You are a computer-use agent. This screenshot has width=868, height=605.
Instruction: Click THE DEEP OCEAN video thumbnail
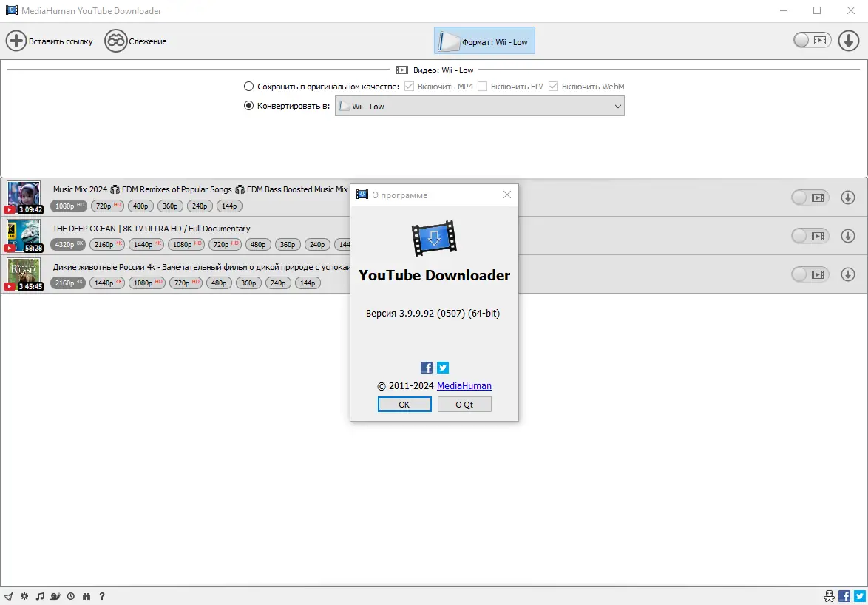pos(23,236)
